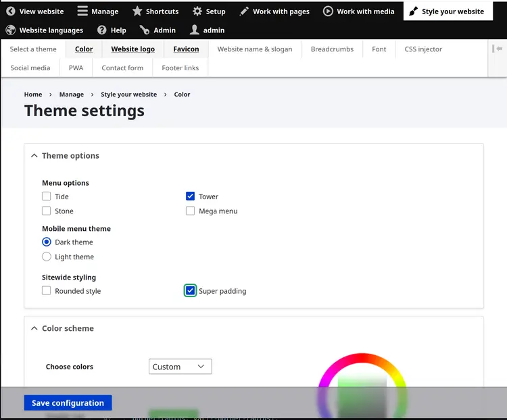This screenshot has height=420, width=507.
Task: Open the Social media tab
Action: 30,68
